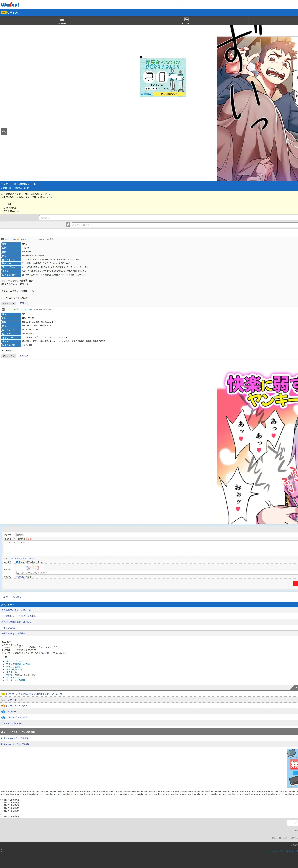Open やはりゲームでも俺の青春ラブコメ ranking entry
The width and height of the screenshot is (298, 868).
click(34, 694)
